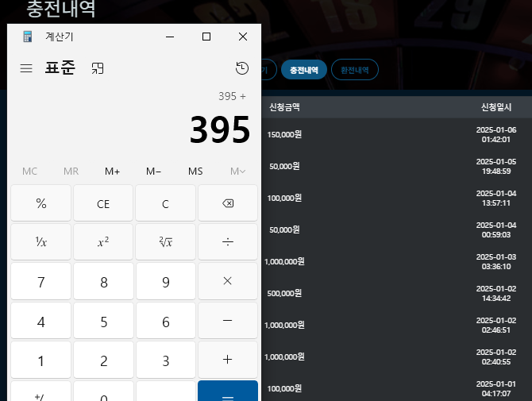
Task: Click digit 1 on calculator
Action: [x=41, y=359]
